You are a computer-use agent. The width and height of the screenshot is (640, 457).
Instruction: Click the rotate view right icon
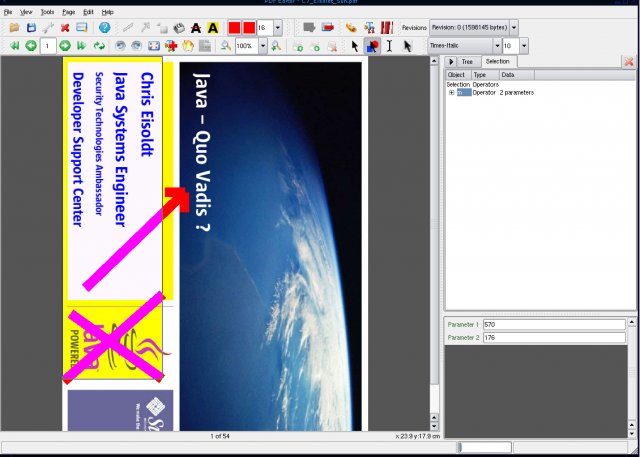point(137,46)
